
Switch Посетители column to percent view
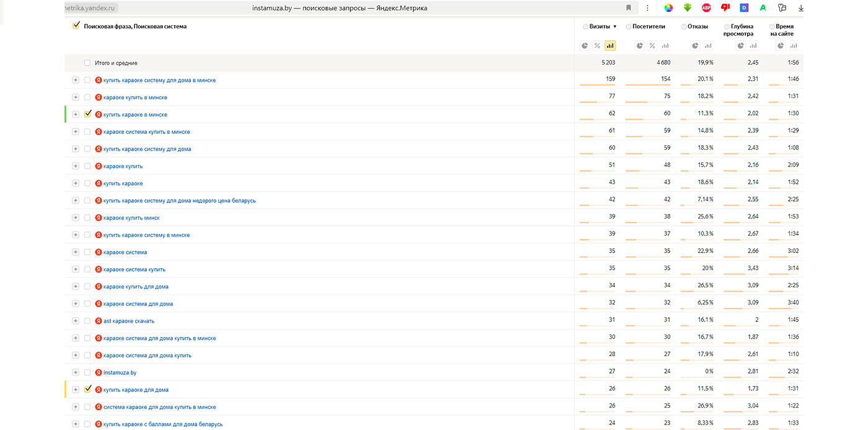652,45
